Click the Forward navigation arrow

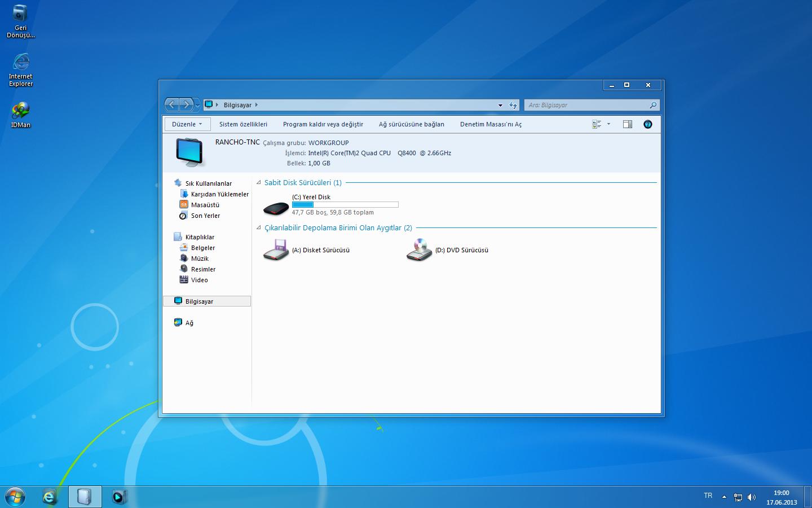186,105
